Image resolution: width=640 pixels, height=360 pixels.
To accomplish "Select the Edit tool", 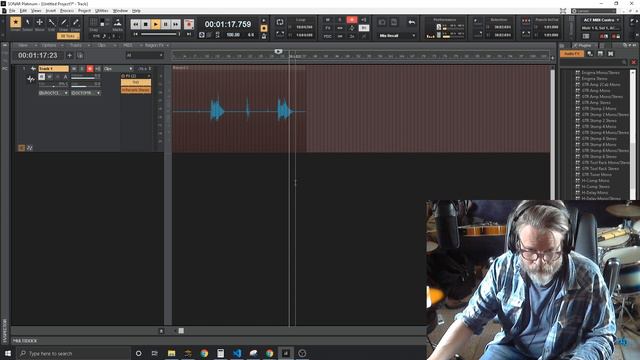I will pyautogui.click(x=52, y=22).
